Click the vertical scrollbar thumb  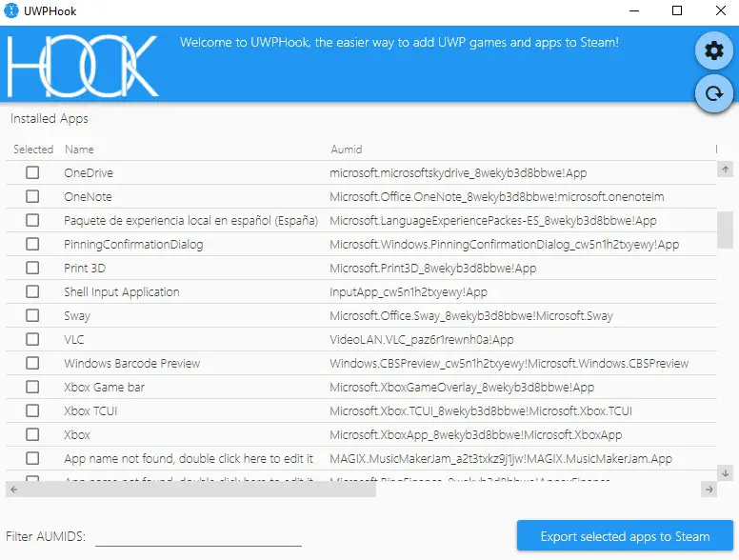coord(725,230)
